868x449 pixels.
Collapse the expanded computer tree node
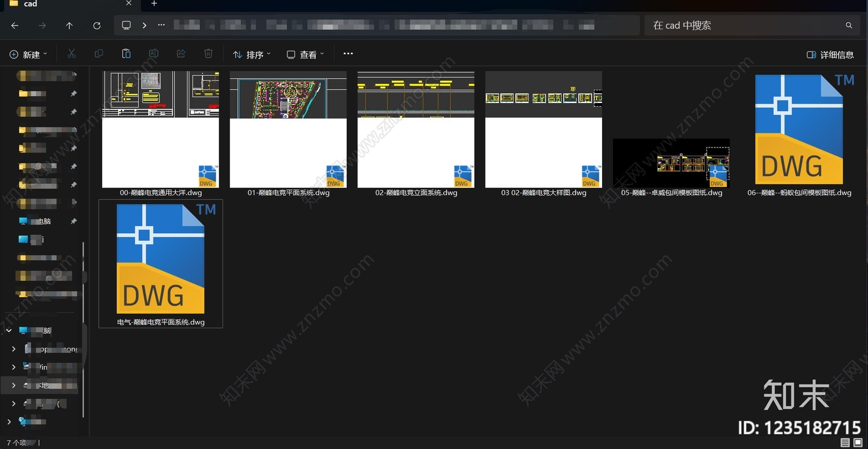9,330
